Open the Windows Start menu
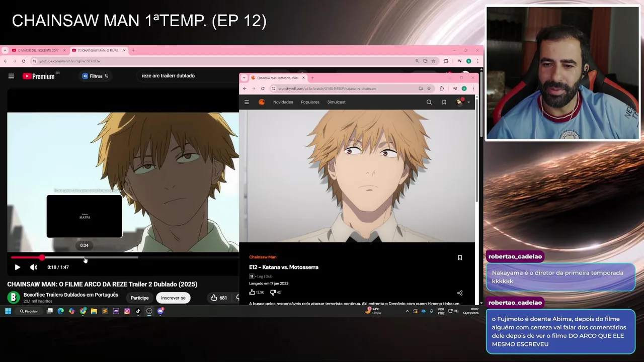This screenshot has width=644, height=362. coord(8,311)
